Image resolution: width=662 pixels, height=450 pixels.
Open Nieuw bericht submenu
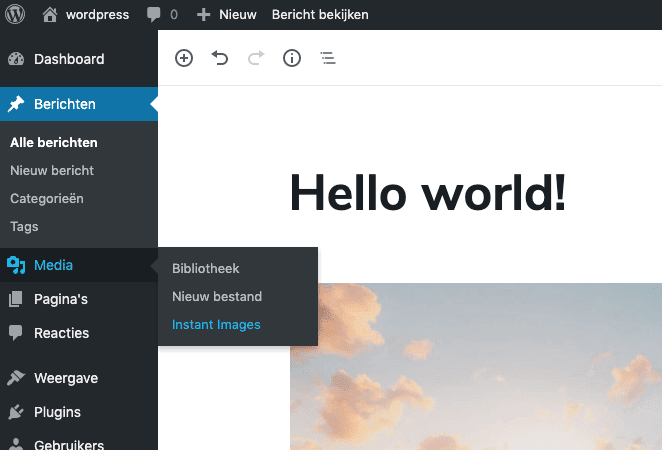52,171
